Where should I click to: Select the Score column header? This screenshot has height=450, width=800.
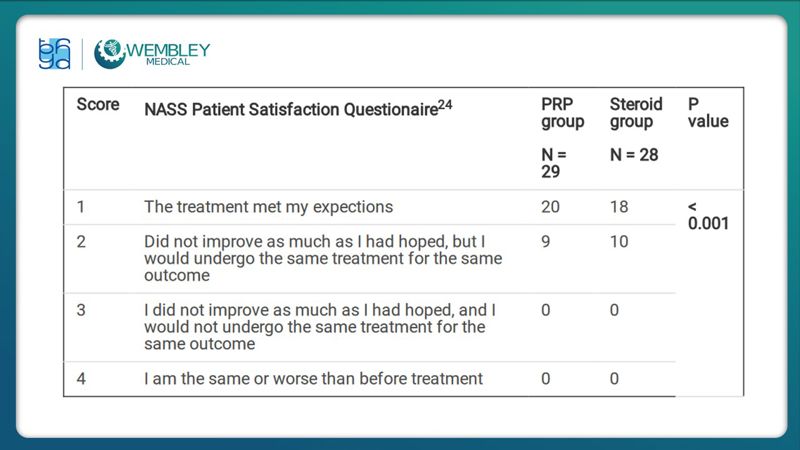pos(98,105)
